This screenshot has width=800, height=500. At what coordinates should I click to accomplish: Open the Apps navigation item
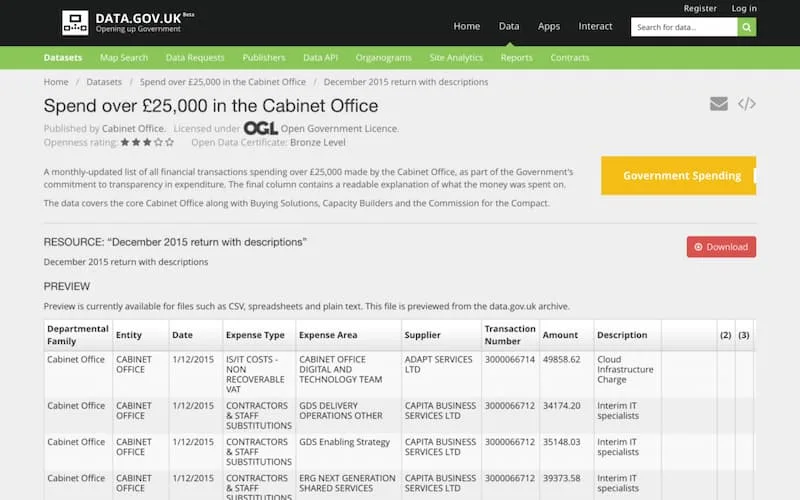(548, 26)
